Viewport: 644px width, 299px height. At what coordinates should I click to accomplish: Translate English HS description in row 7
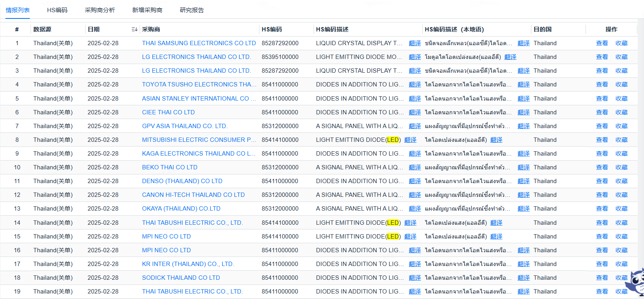[x=414, y=126]
